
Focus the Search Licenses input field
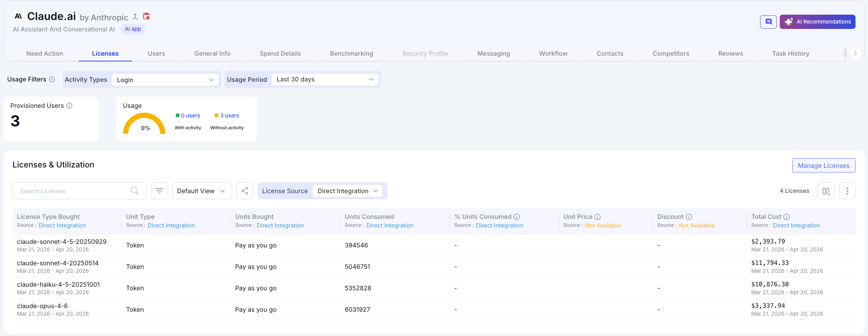click(79, 191)
